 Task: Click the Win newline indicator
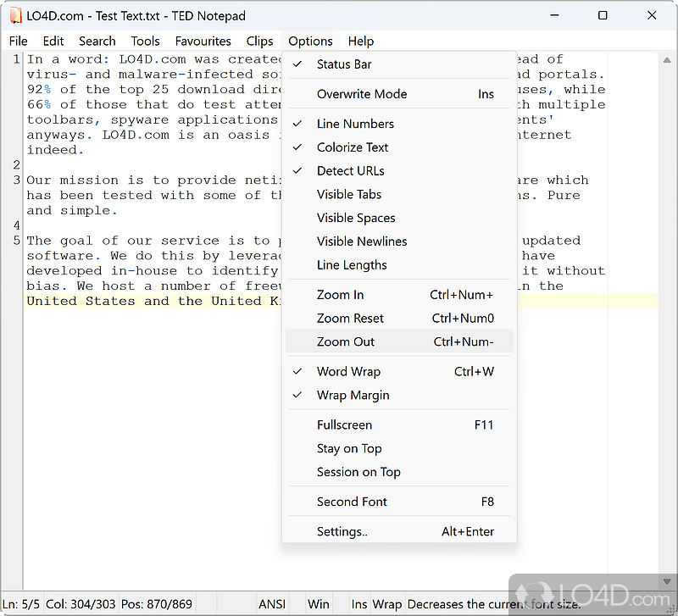[x=319, y=604]
